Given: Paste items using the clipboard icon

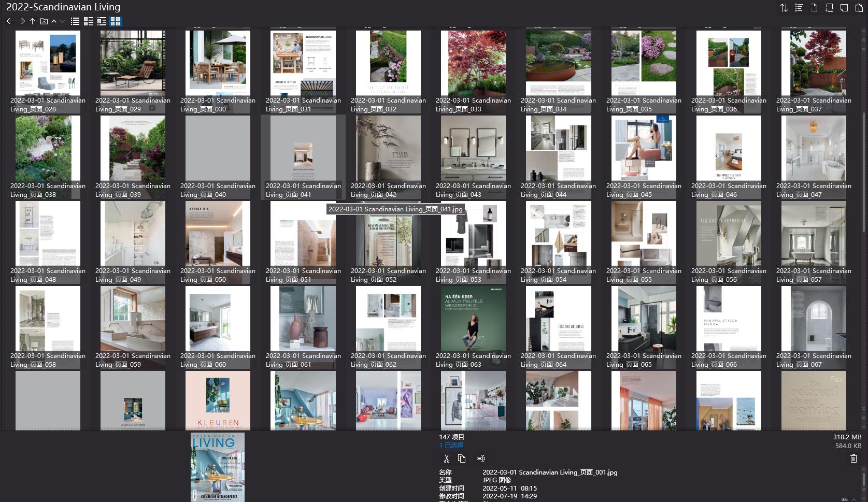Looking at the screenshot, I should [859, 8].
